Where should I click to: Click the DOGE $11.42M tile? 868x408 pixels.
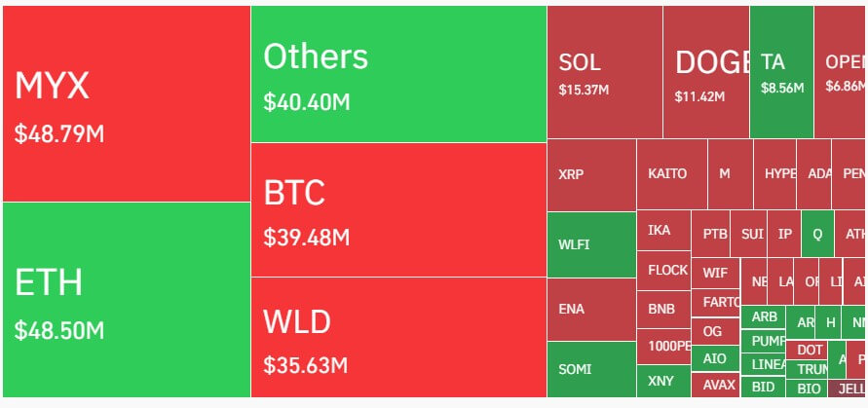pyautogui.click(x=706, y=72)
